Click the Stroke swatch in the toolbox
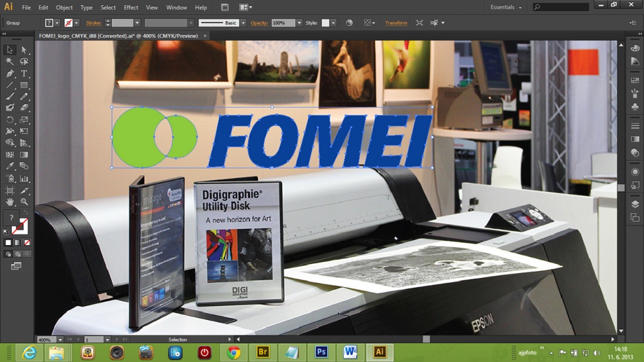Viewport: 644px width, 362px height. tap(19, 226)
